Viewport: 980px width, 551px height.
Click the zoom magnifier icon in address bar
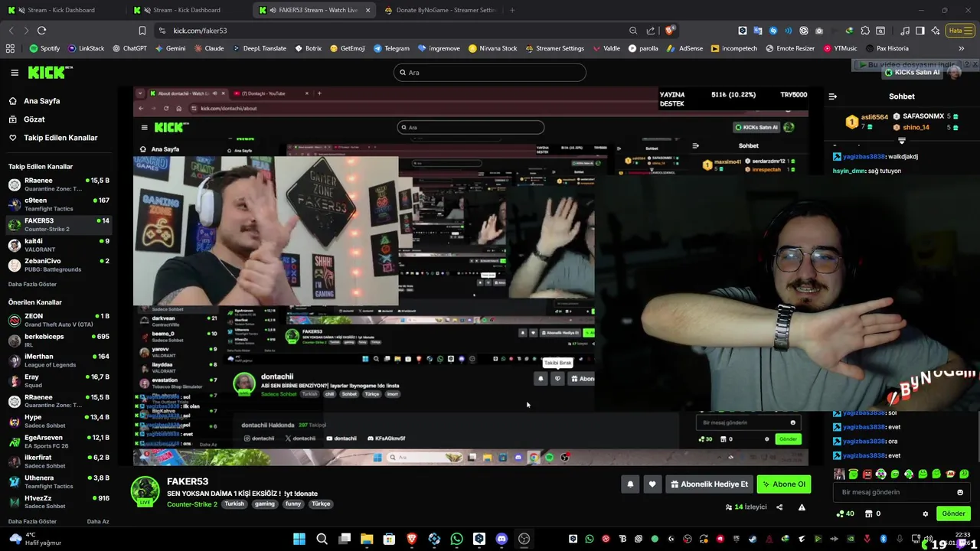(633, 31)
